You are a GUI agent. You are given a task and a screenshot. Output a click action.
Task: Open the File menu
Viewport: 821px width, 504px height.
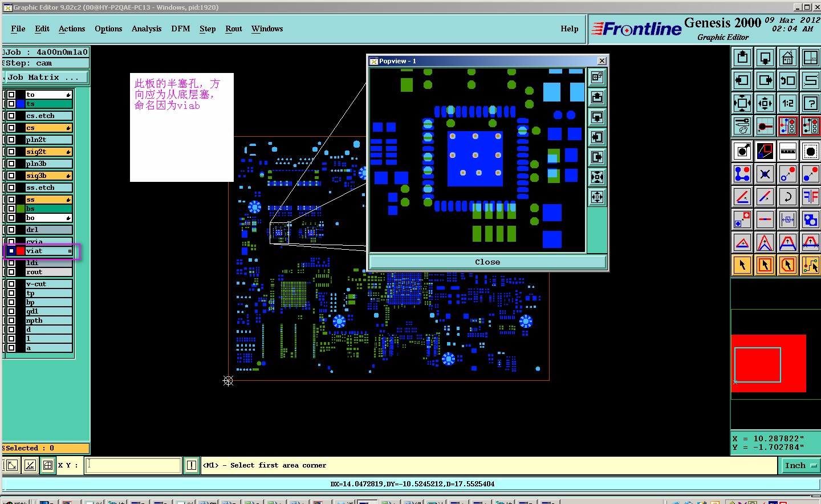click(18, 29)
